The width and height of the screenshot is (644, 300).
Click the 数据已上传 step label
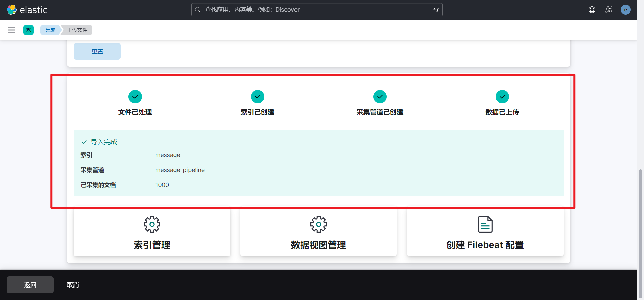502,112
